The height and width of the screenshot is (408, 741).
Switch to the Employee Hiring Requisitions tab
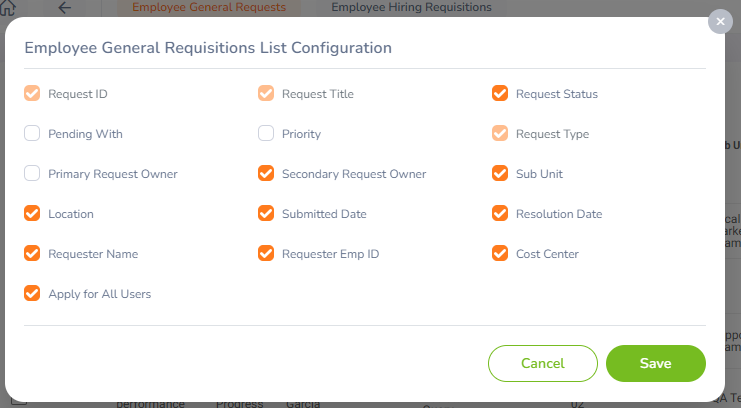[411, 8]
